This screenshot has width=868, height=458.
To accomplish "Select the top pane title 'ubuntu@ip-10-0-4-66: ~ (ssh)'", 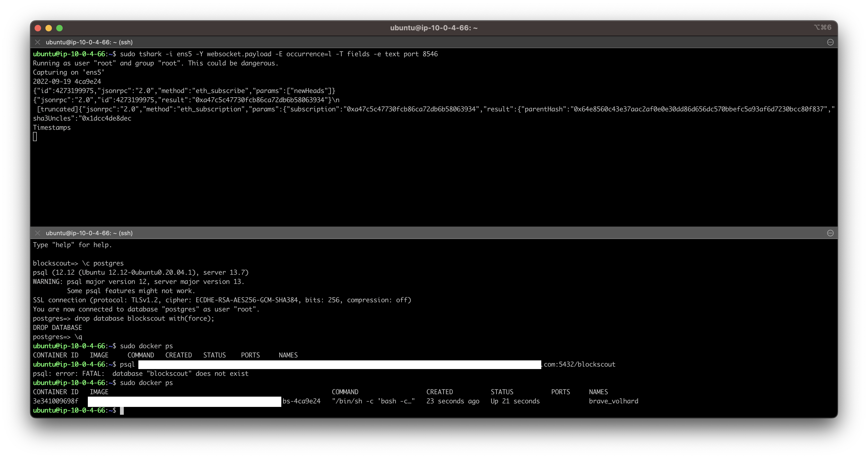I will [x=89, y=42].
